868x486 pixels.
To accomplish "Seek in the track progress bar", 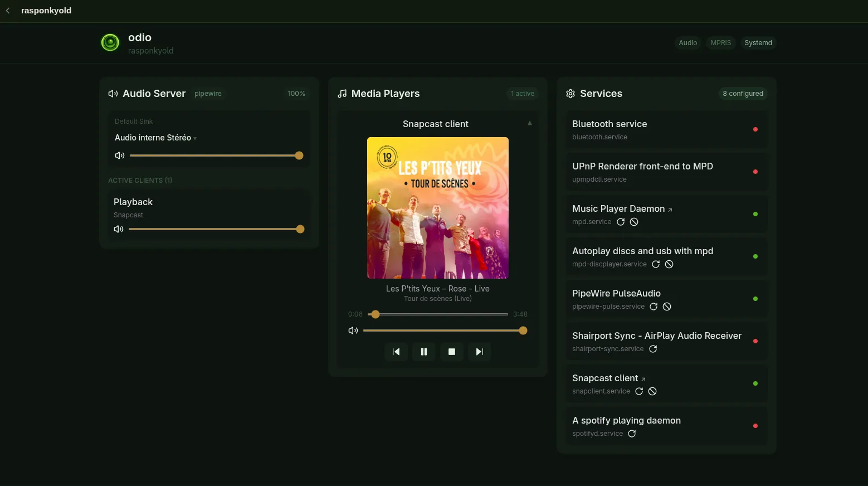I will pyautogui.click(x=438, y=314).
